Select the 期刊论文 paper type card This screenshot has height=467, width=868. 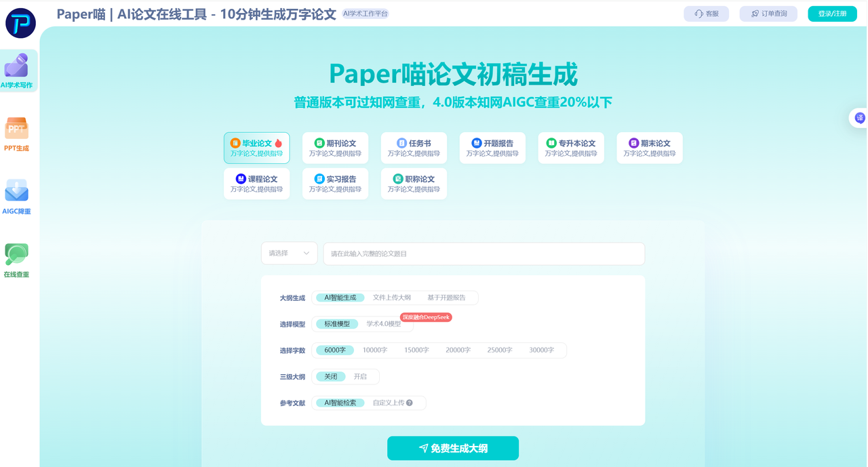point(335,148)
